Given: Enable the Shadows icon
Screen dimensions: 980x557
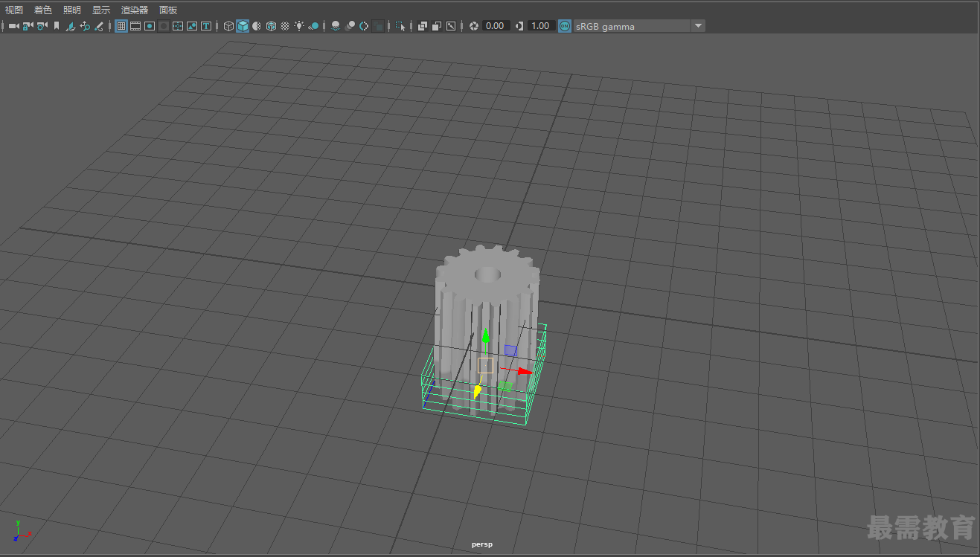Looking at the screenshot, I should 313,26.
